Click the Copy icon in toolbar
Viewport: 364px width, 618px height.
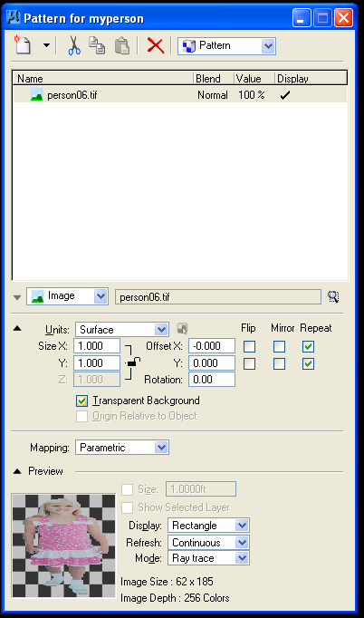coord(97,45)
